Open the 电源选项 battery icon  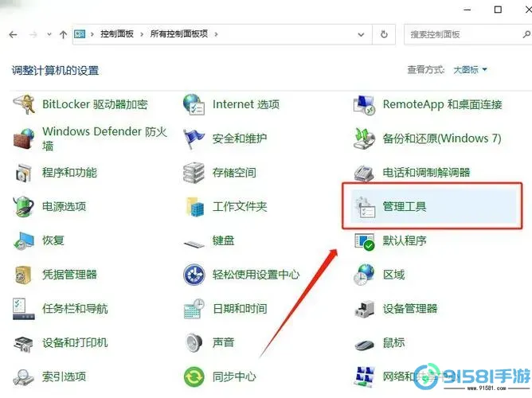coord(24,206)
